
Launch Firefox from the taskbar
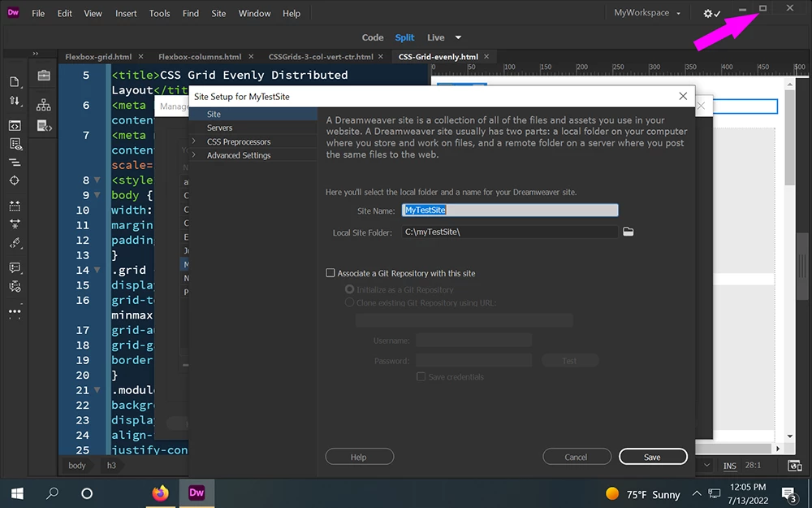pyautogui.click(x=161, y=493)
